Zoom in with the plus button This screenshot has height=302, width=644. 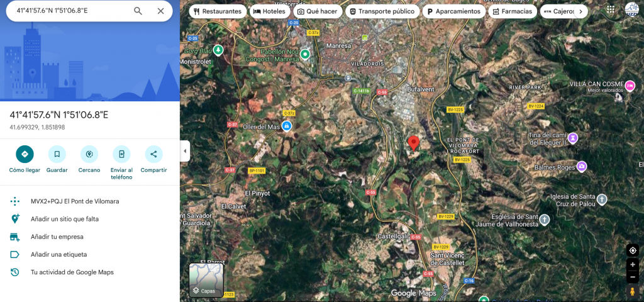(x=633, y=266)
